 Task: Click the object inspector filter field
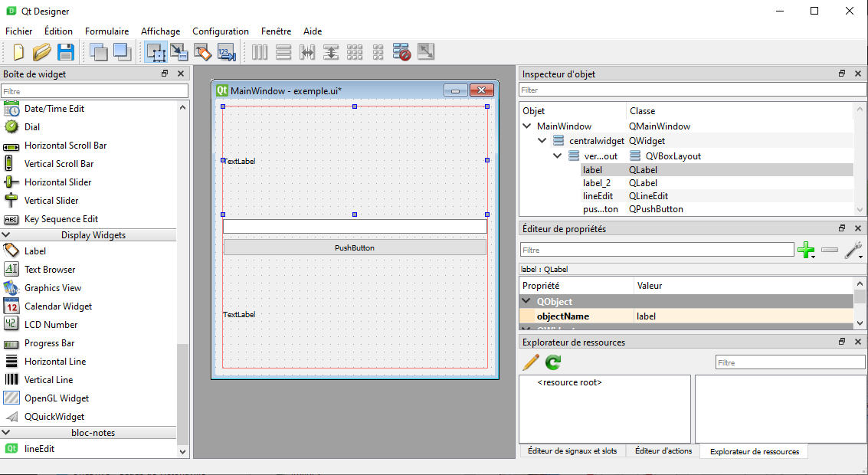[693, 90]
